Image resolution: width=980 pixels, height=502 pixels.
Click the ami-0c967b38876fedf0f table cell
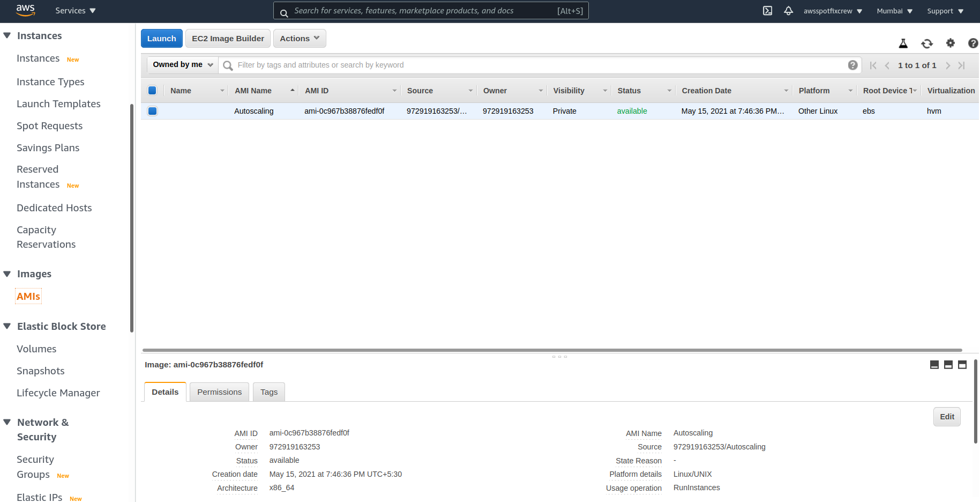tap(344, 111)
